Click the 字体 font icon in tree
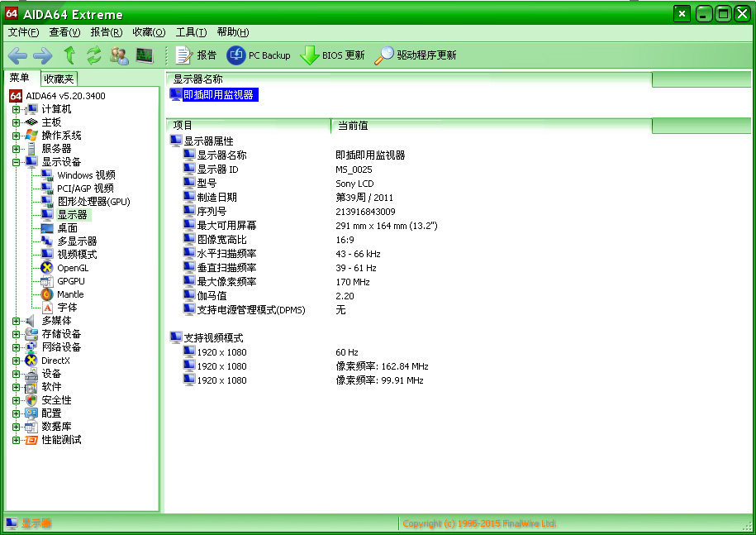Image resolution: width=756 pixels, height=535 pixels. click(47, 308)
